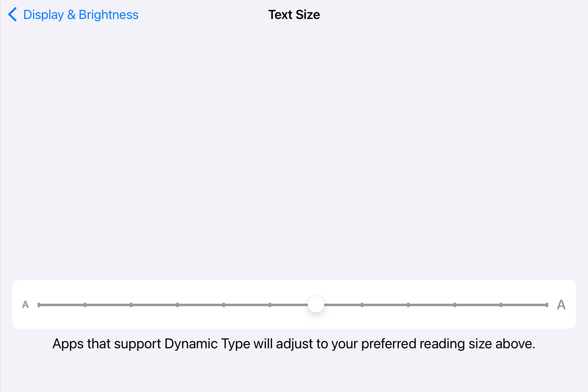Set slider to second tick from right
The height and width of the screenshot is (392, 588).
501,305
